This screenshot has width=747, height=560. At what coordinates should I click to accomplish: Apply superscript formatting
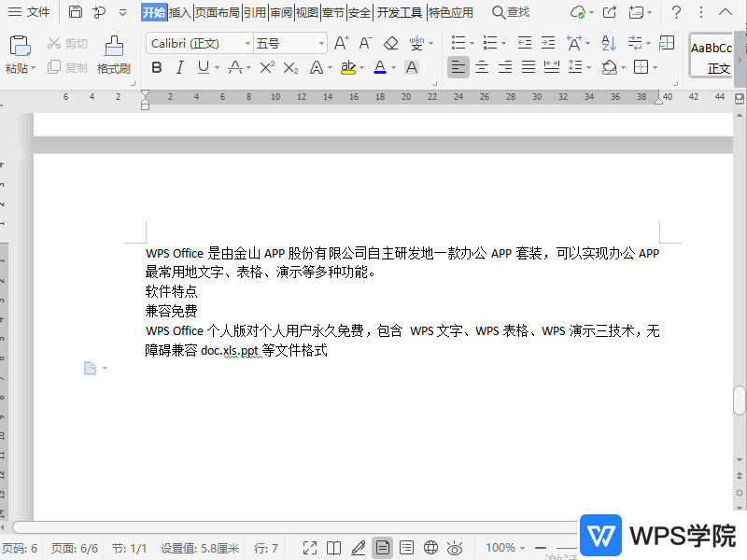click(x=266, y=67)
